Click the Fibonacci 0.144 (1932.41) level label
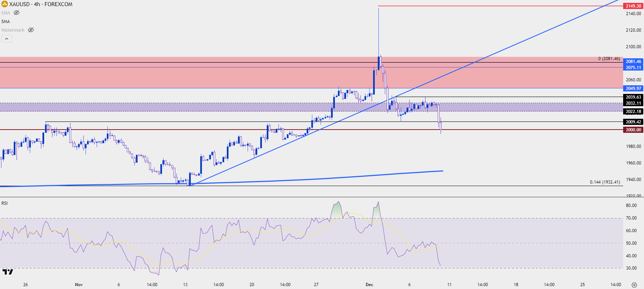This screenshot has height=289, width=644. tap(605, 182)
